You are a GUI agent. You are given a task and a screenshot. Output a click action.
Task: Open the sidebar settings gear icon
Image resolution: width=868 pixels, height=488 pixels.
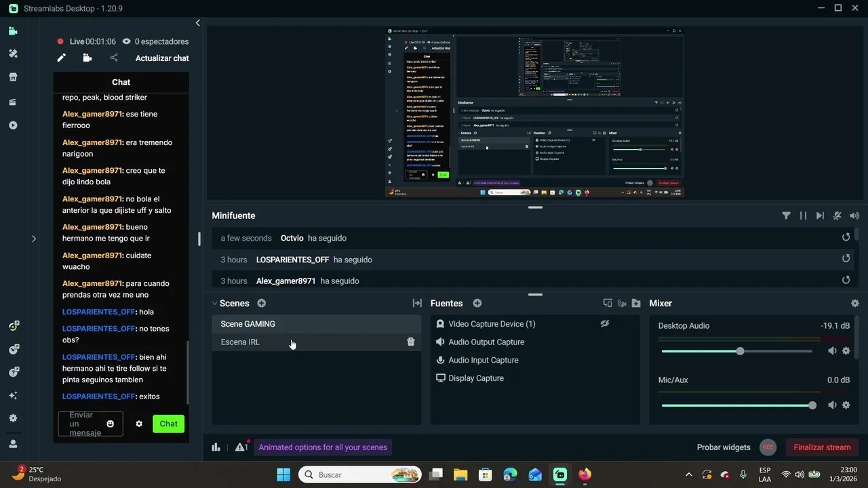click(13, 418)
